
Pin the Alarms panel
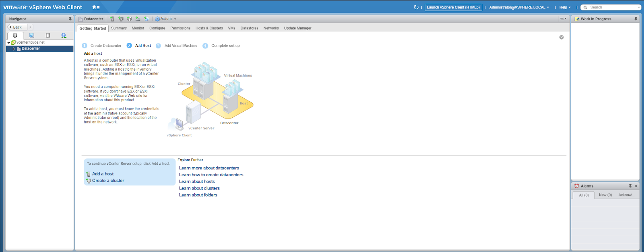coord(630,186)
